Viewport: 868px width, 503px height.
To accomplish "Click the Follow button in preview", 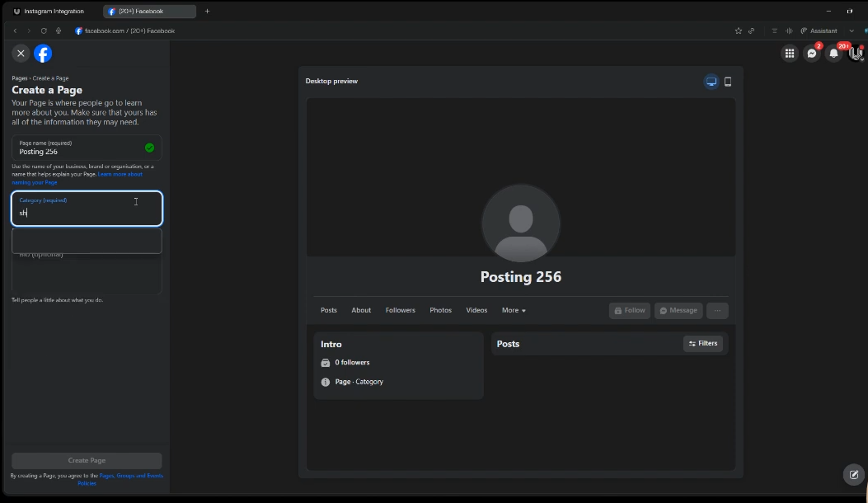I will tap(630, 311).
